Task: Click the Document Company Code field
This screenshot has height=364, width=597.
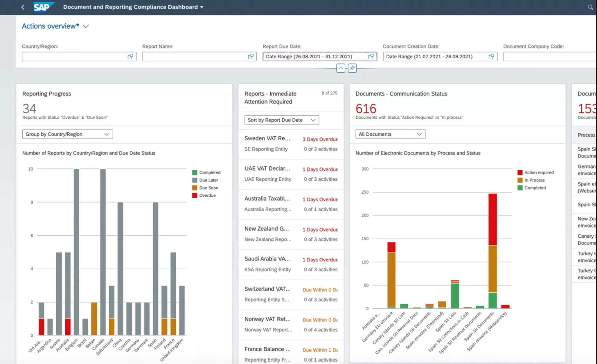Action: (550, 57)
